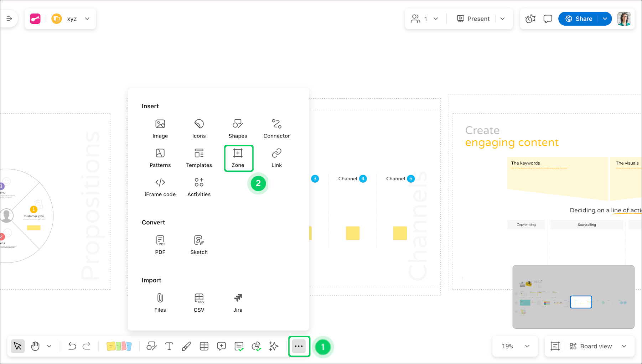
Task: Insert a Connector from the menu
Action: [276, 129]
